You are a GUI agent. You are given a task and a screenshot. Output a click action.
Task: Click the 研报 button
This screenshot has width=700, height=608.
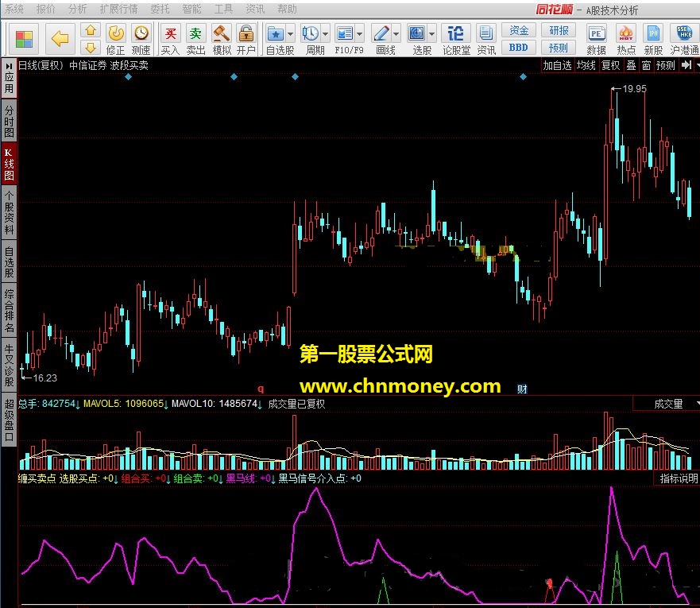pyautogui.click(x=559, y=30)
